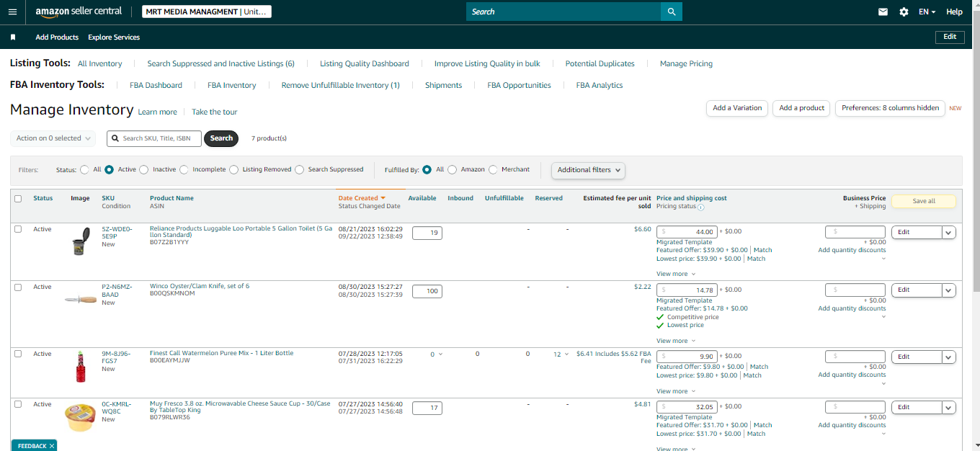Close the Feedback tab
The width and height of the screenshot is (980, 451).
pos(52,446)
